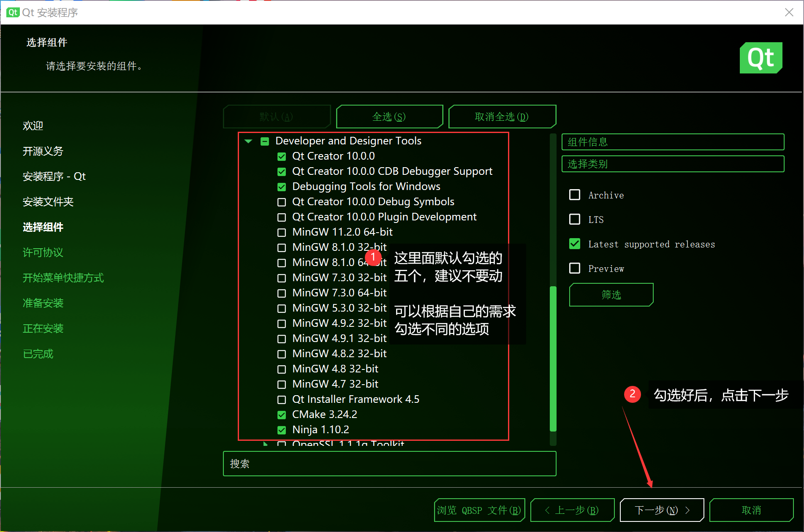This screenshot has height=532, width=804.
Task: Proceed with 下一步(N) button
Action: coord(662,510)
